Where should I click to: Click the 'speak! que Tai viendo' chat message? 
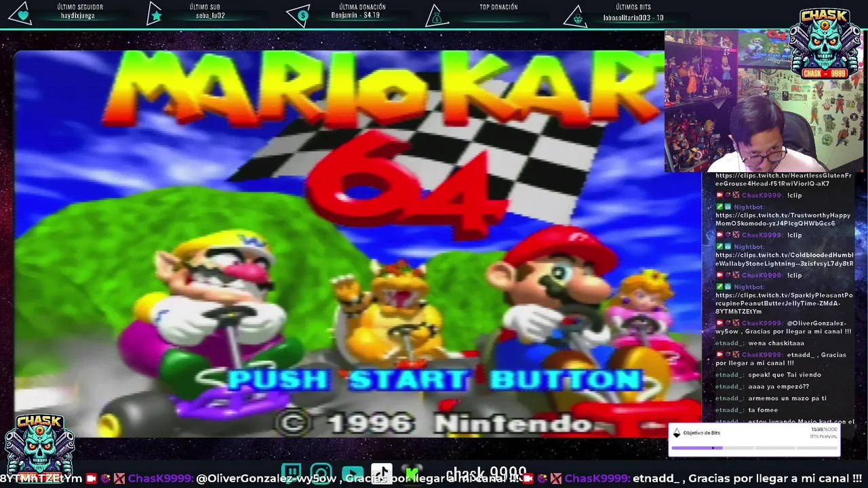pyautogui.click(x=785, y=375)
